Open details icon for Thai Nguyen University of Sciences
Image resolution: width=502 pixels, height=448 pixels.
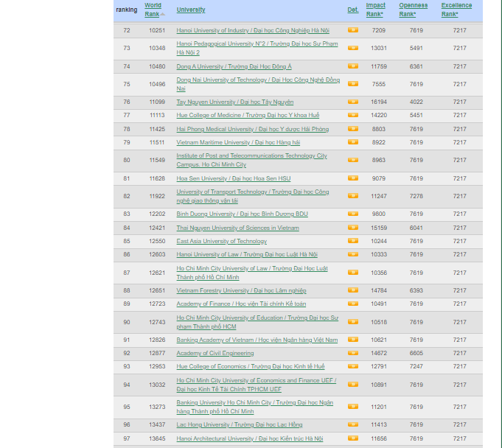tap(353, 228)
